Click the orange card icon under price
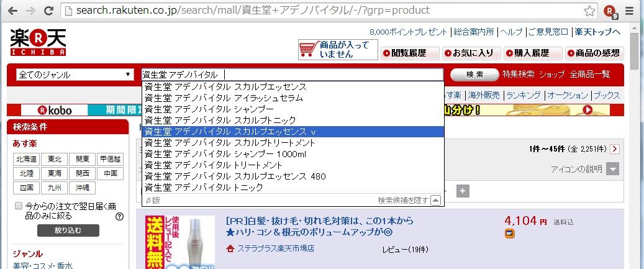The image size is (644, 269). pyautogui.click(x=509, y=234)
